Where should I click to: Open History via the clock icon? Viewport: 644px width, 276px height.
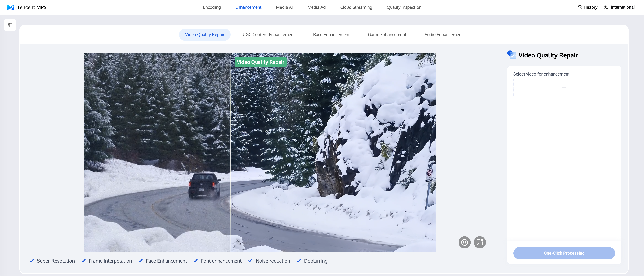tap(580, 7)
